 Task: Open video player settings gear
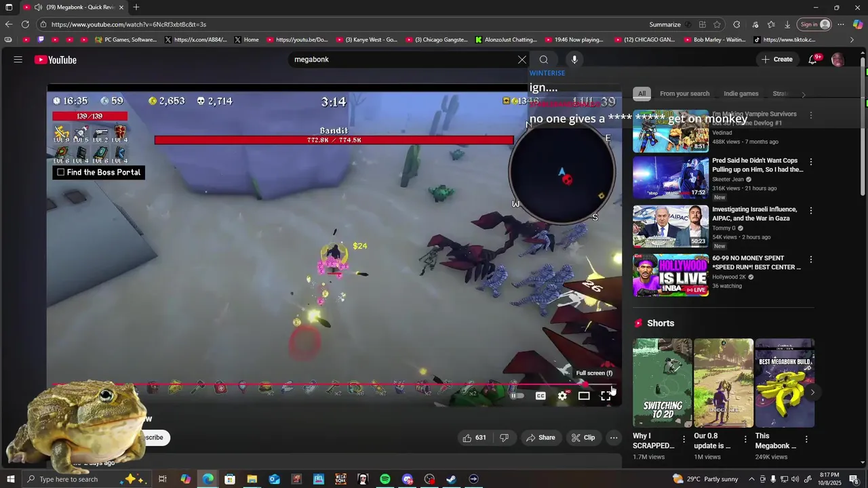[562, 396]
